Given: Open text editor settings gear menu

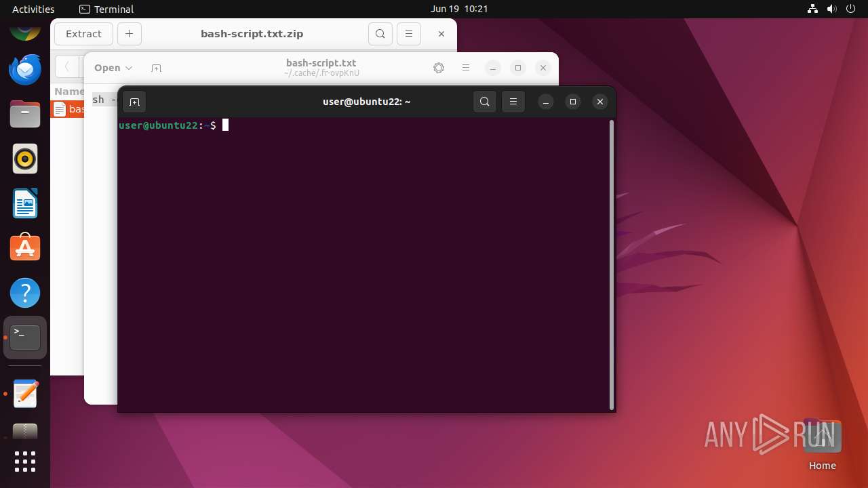Looking at the screenshot, I should pos(439,68).
